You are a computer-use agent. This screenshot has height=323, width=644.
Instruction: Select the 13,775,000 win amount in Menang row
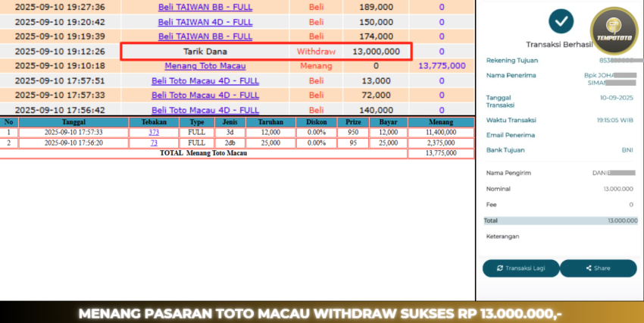[442, 66]
